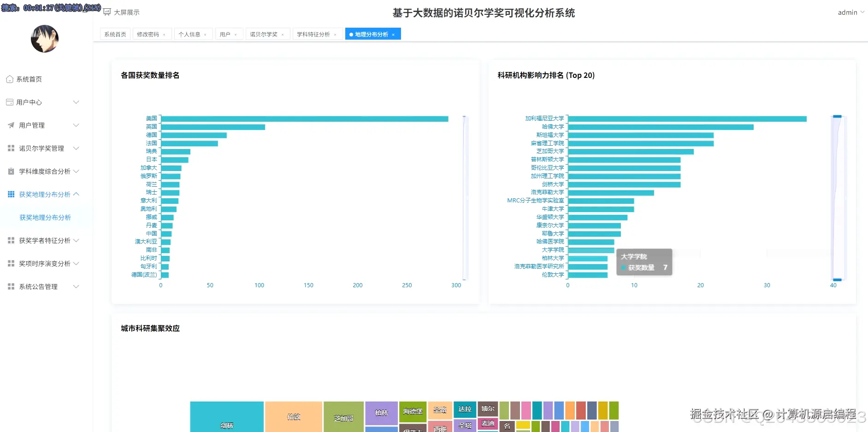
Task: Click the 伦敦 block in city treemap
Action: [x=294, y=417]
